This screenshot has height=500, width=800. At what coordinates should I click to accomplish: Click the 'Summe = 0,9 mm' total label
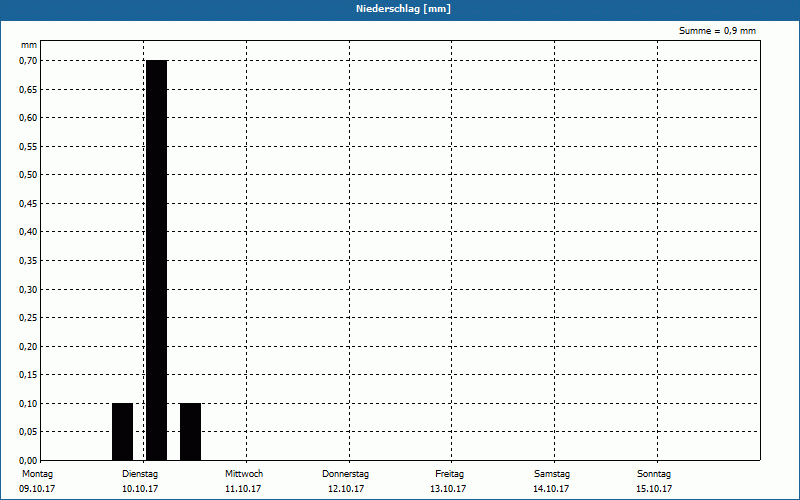click(717, 31)
